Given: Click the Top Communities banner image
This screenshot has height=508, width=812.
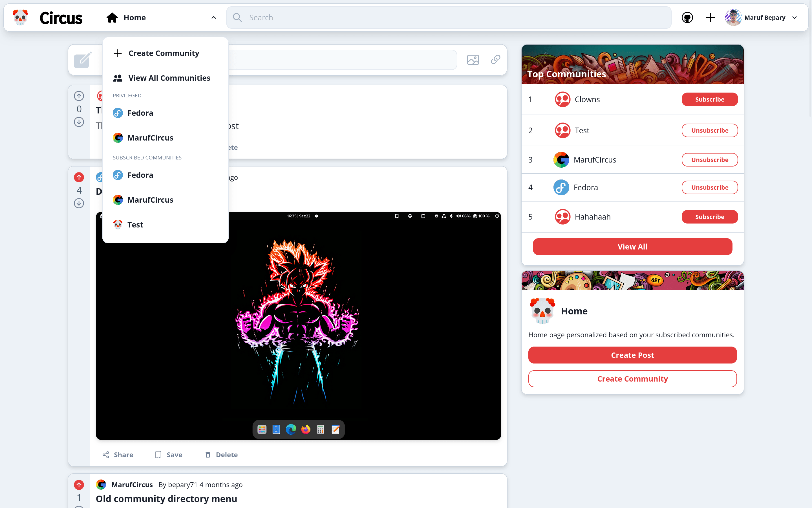Looking at the screenshot, I should [632, 64].
